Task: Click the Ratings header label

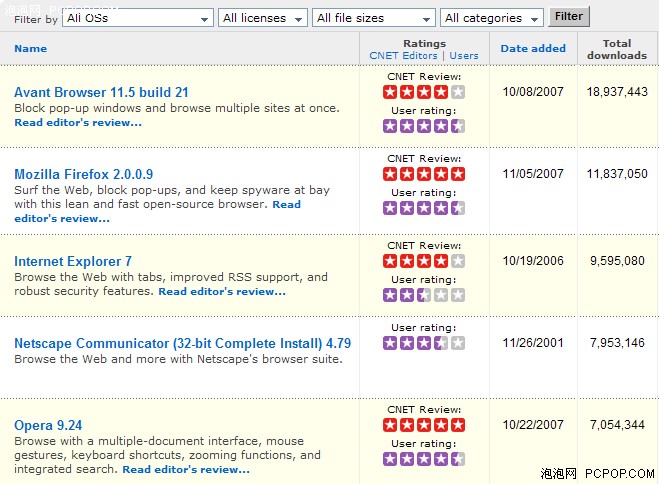Action: point(424,43)
